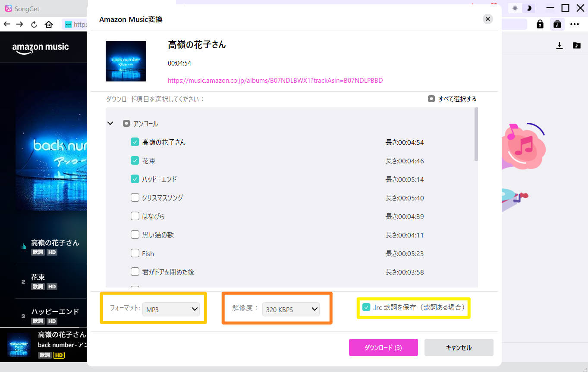This screenshot has height=372, width=588.
Task: Enable dark mode with the moon toggle
Action: tap(528, 8)
